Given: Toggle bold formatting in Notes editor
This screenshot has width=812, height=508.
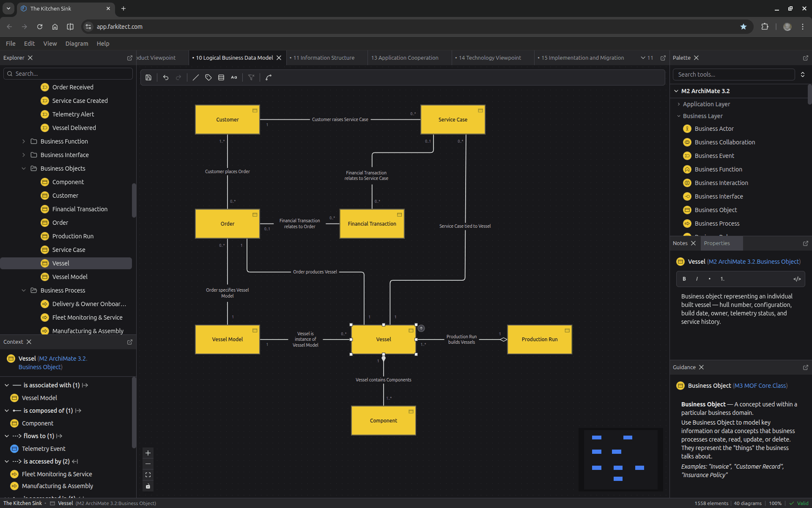Looking at the screenshot, I should (x=684, y=279).
